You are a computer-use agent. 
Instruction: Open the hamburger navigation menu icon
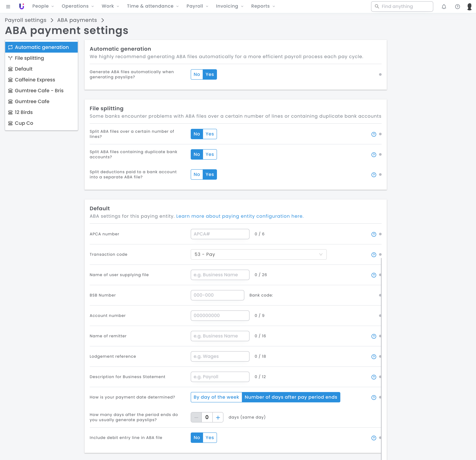point(8,6)
